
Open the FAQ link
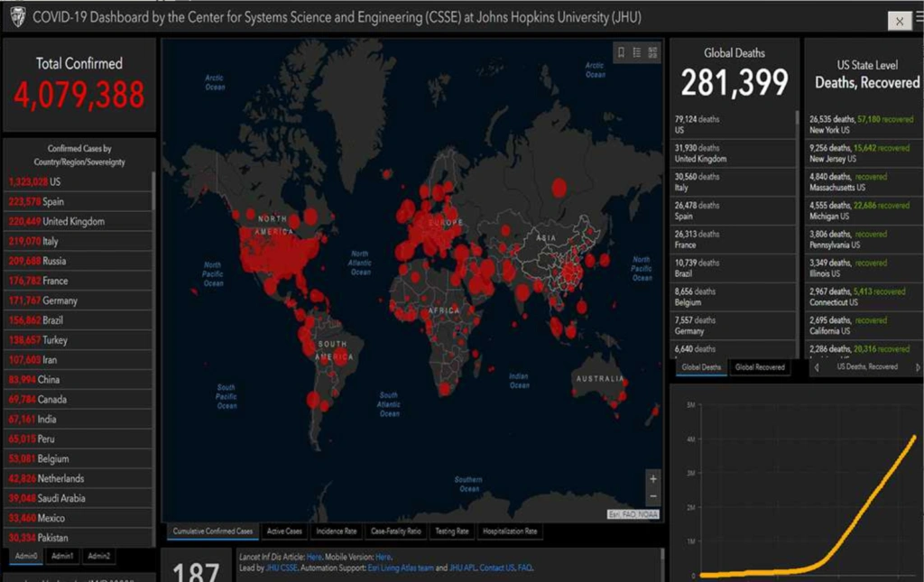(525, 568)
